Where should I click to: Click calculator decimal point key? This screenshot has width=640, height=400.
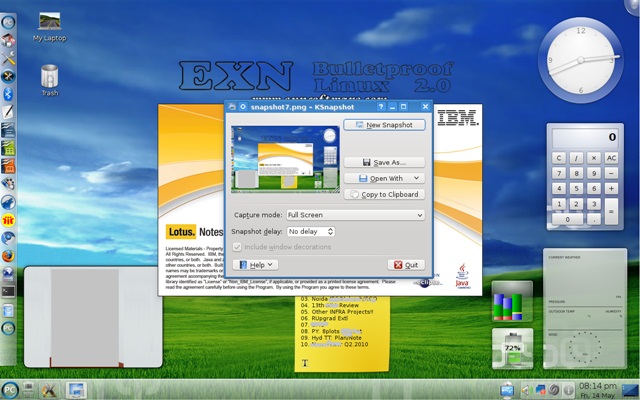594,219
